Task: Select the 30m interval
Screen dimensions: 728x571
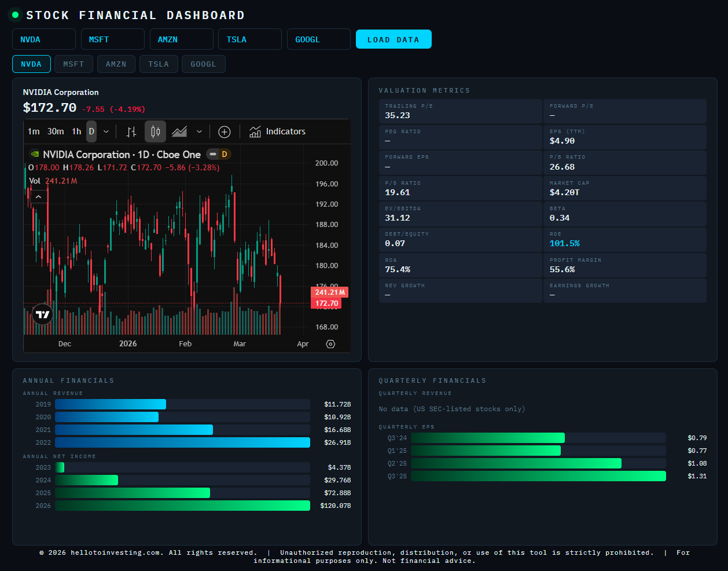Action: pos(56,131)
